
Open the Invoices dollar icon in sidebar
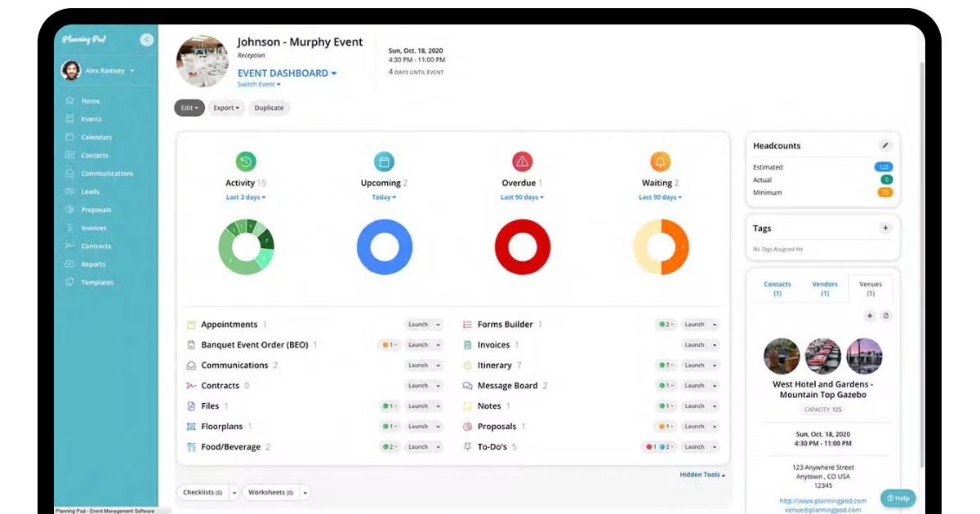click(x=70, y=228)
